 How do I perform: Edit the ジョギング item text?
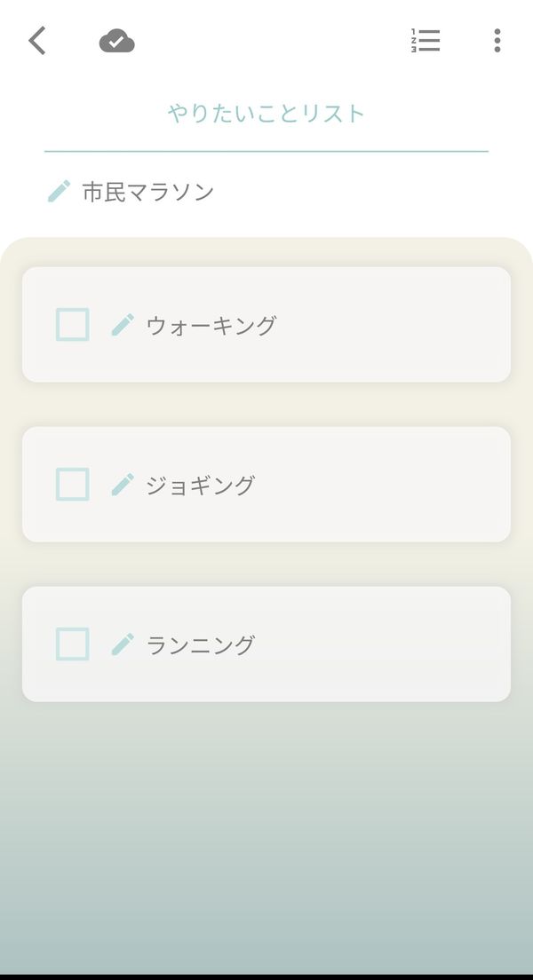[201, 486]
